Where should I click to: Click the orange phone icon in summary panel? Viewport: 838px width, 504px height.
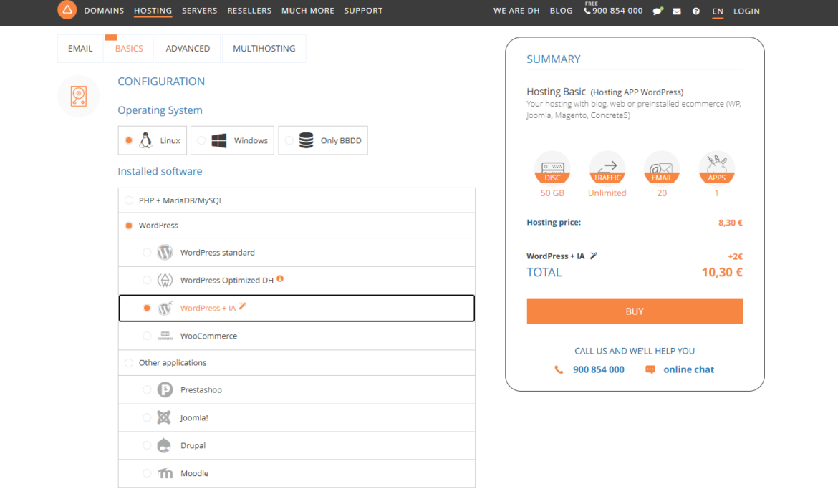(x=559, y=369)
